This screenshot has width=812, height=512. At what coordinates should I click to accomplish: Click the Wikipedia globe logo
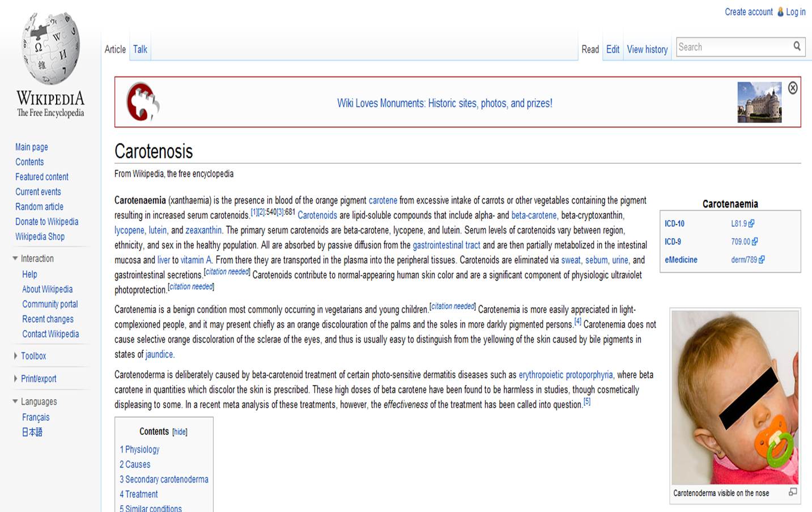[x=50, y=49]
